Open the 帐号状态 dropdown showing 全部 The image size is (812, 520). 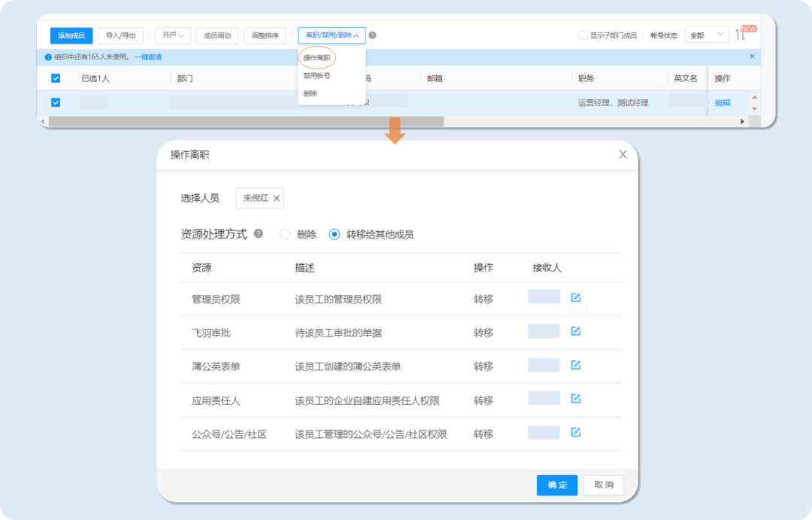[705, 35]
